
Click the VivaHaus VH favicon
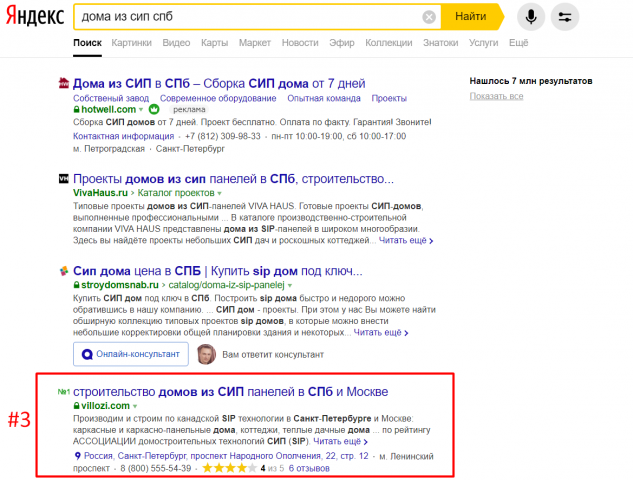(64, 178)
